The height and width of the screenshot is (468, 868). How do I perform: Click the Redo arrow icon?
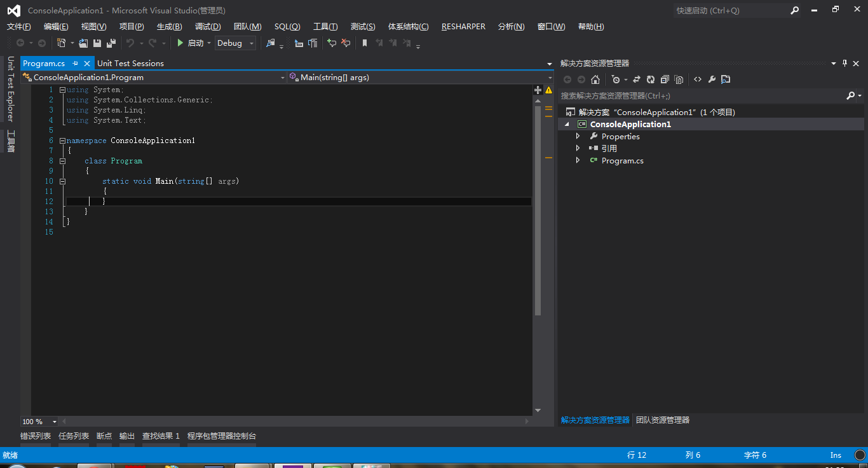[153, 43]
